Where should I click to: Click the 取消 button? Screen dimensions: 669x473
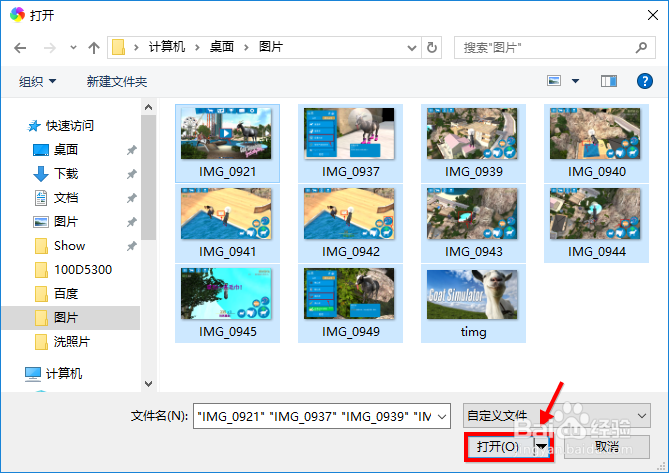607,447
